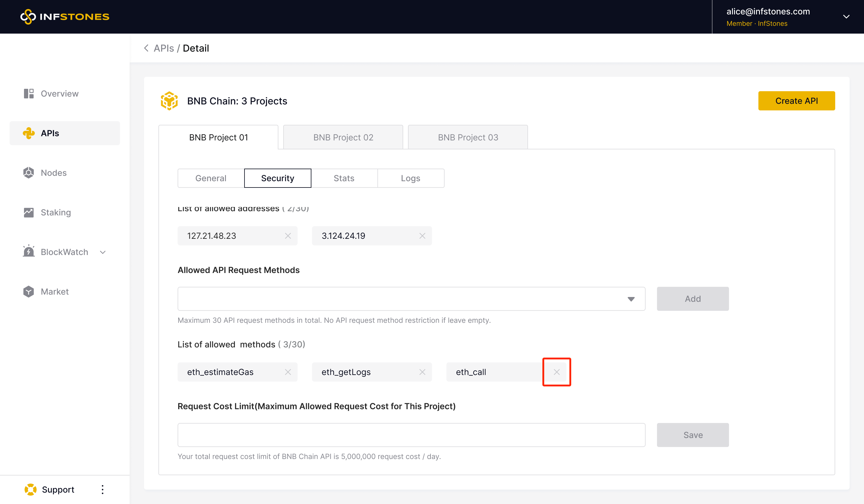This screenshot has width=864, height=504.
Task: Click the Support lifebuoy icon
Action: (31, 490)
